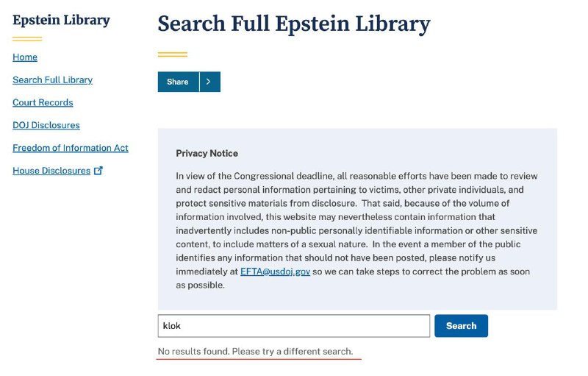The image size is (588, 376).
Task: Click the yellow double line under page heading
Action: (172, 54)
